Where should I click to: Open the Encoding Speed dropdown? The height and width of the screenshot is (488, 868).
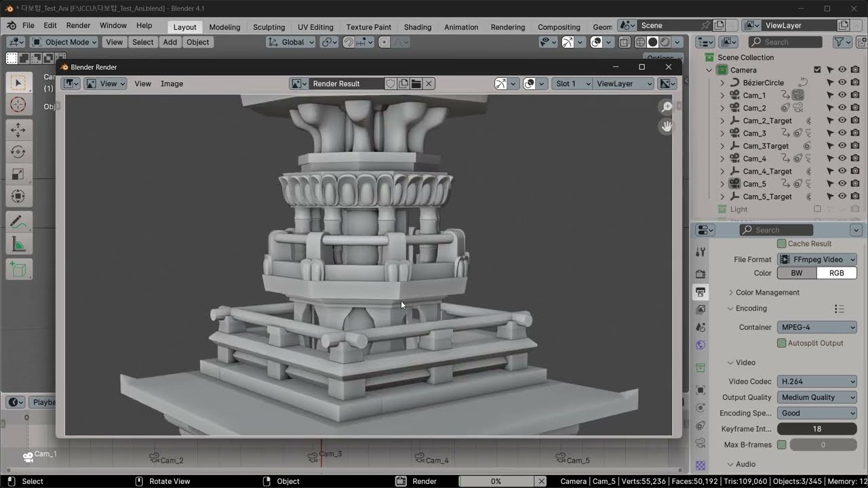point(816,413)
